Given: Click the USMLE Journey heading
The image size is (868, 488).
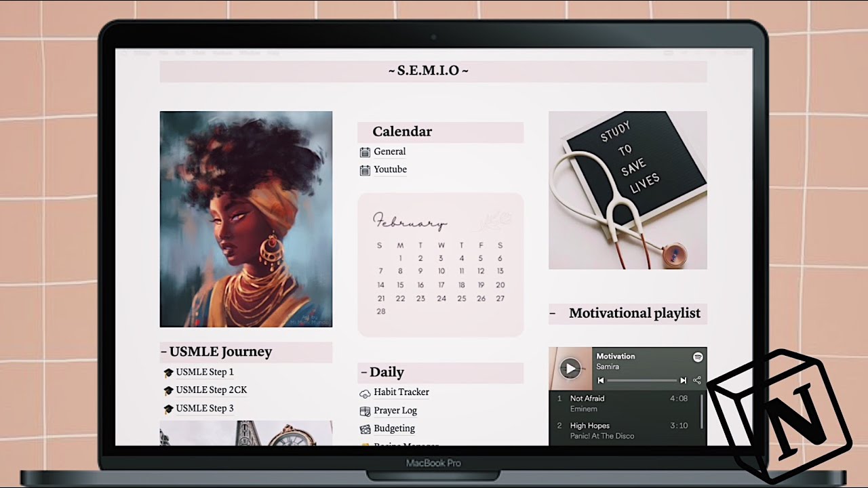Looking at the screenshot, I should [220, 352].
